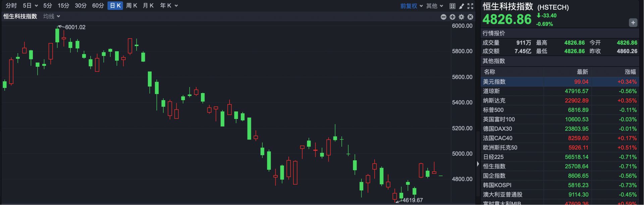Open chart settings via the gear icon
The height and width of the screenshot is (205, 644).
(462, 17)
